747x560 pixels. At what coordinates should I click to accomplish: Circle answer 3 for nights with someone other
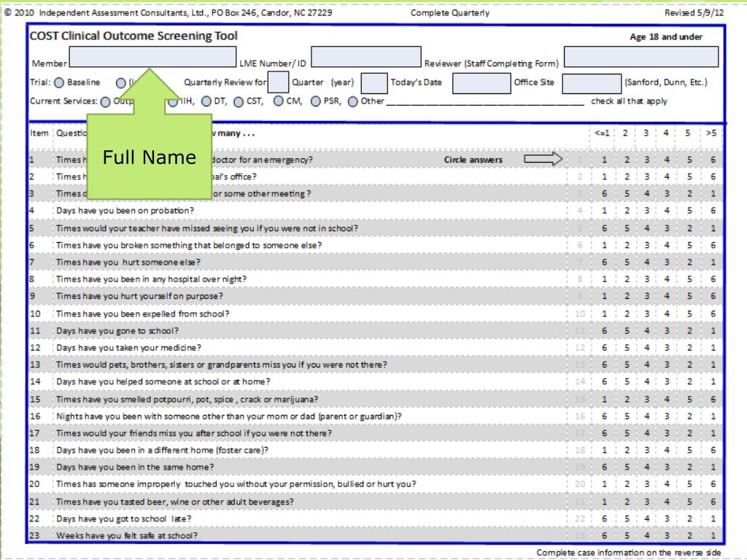pyautogui.click(x=667, y=416)
